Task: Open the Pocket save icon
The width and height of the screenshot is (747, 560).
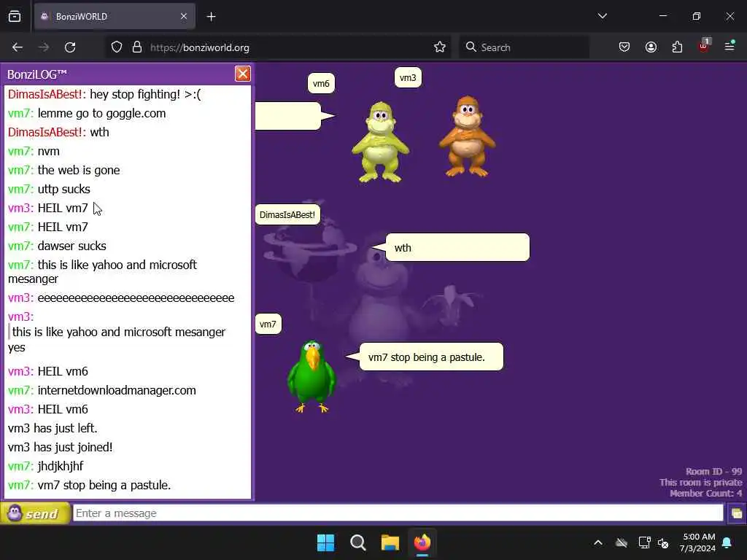Action: (x=624, y=47)
